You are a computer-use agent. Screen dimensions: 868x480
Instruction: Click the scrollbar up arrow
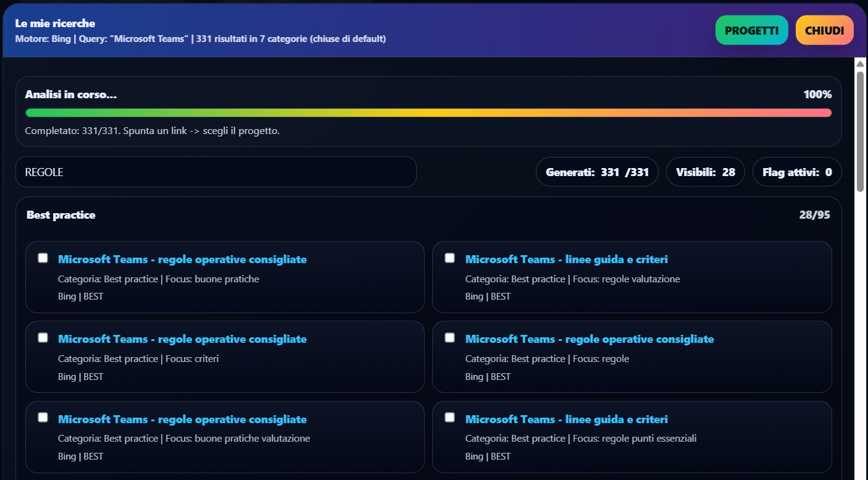pos(860,64)
